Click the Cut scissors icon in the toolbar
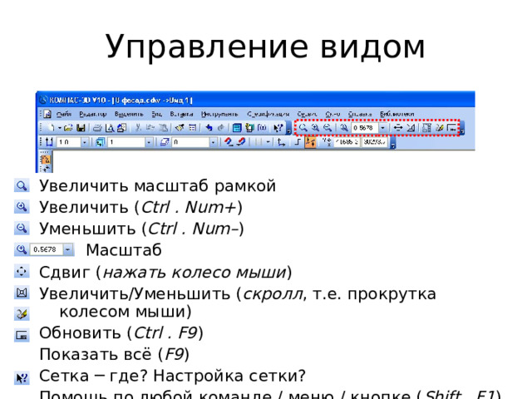532x399 pixels. 138,128
